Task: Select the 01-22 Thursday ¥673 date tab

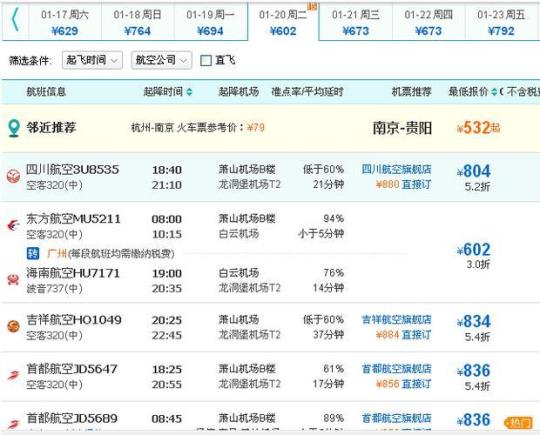Action: click(428, 22)
